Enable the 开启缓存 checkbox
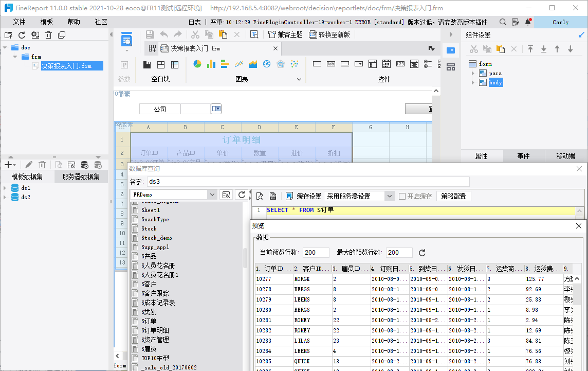This screenshot has width=588, height=371. coord(402,196)
